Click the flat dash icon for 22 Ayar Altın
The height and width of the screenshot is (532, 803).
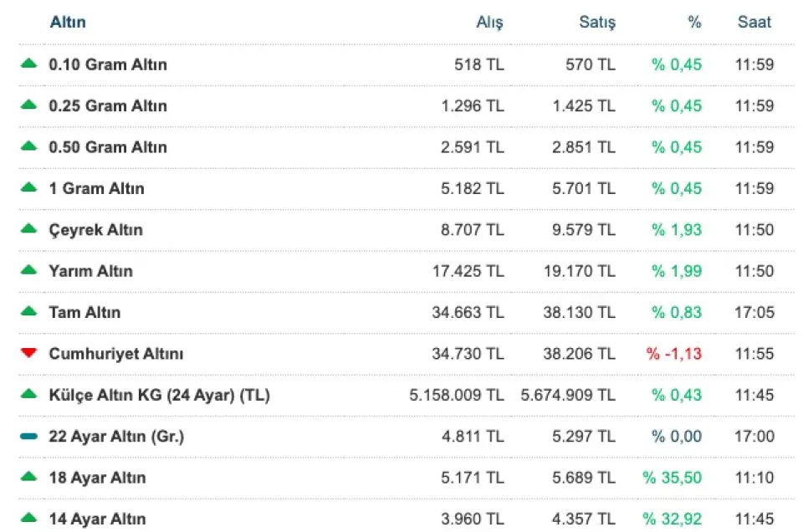click(29, 436)
